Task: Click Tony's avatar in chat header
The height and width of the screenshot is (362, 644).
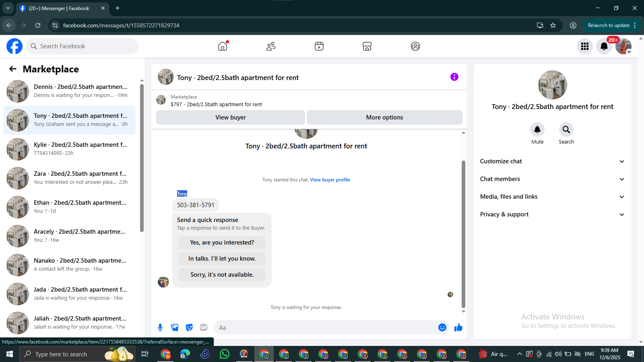Action: [x=166, y=77]
